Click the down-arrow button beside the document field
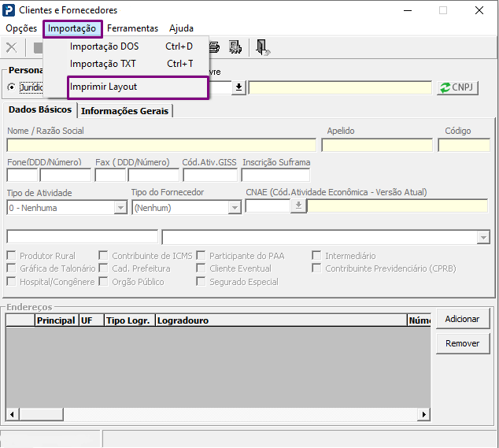The image size is (499, 448). 239,88
